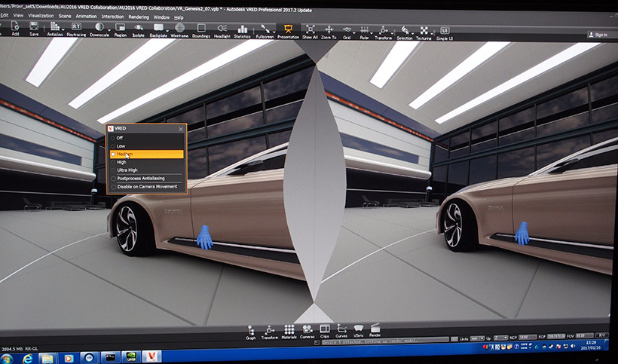Viewport: 618px width, 364px height.
Task: Click the Save toolbar icon
Action: (x=34, y=27)
